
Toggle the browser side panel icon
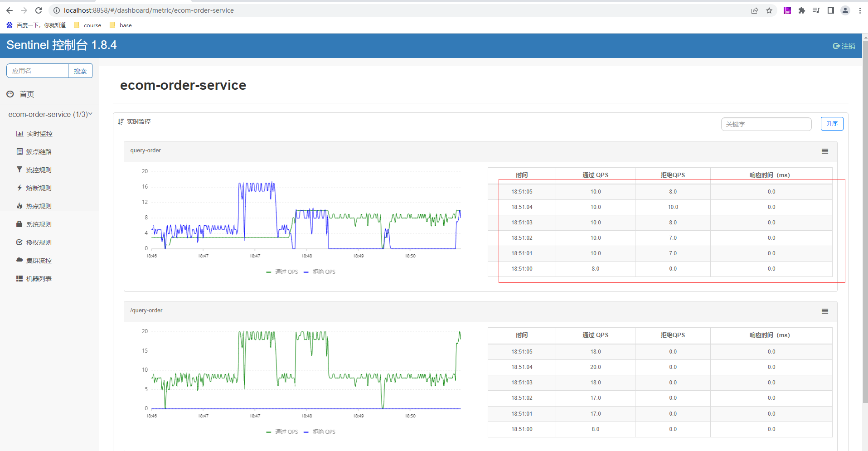click(x=830, y=10)
